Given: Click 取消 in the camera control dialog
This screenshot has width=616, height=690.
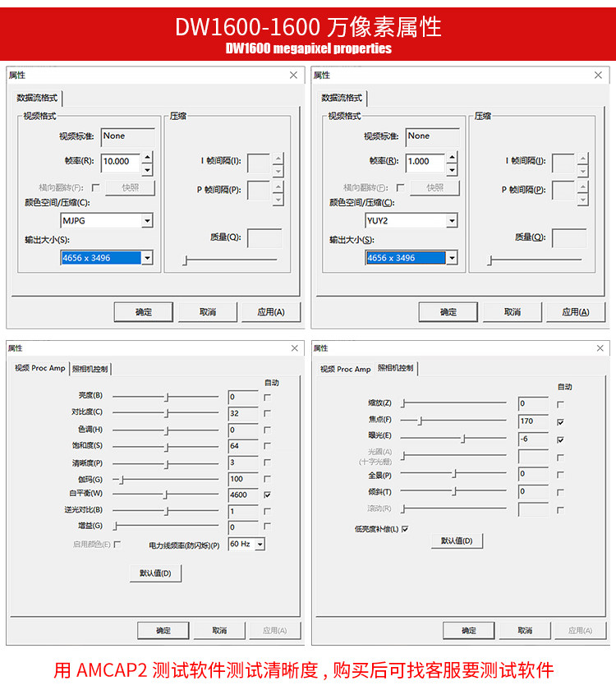Looking at the screenshot, I should tap(525, 631).
